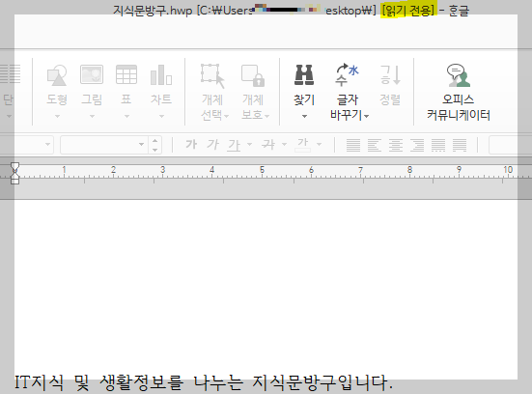Open 찾기 find binoculars icon
This screenshot has height=394, width=532.
click(304, 74)
